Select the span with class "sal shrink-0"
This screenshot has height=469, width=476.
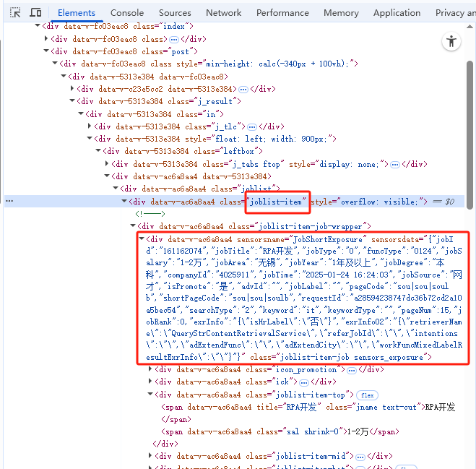(280, 431)
